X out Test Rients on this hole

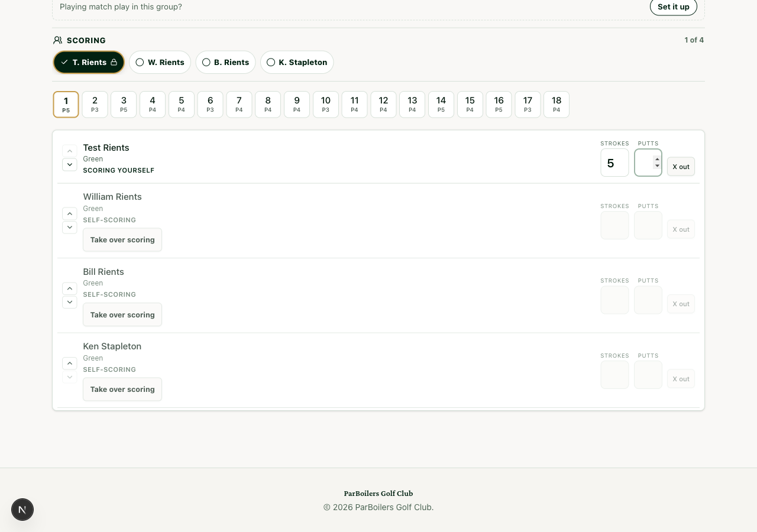click(x=681, y=167)
